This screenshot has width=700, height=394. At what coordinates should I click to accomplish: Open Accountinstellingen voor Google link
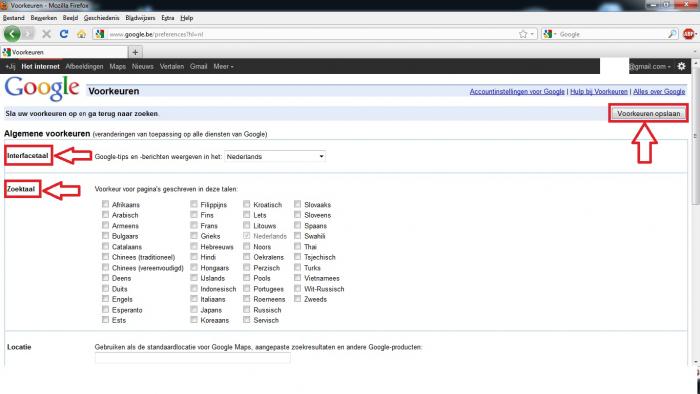coord(517,91)
